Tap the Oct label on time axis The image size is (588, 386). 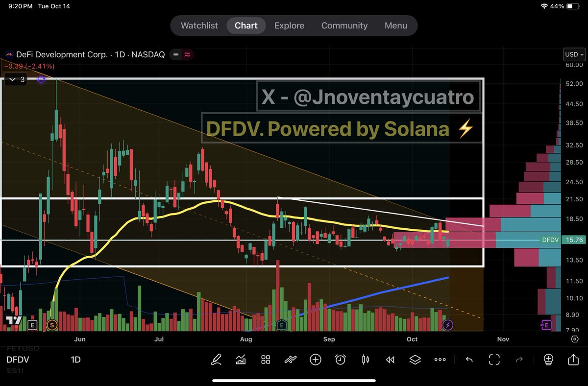click(412, 339)
